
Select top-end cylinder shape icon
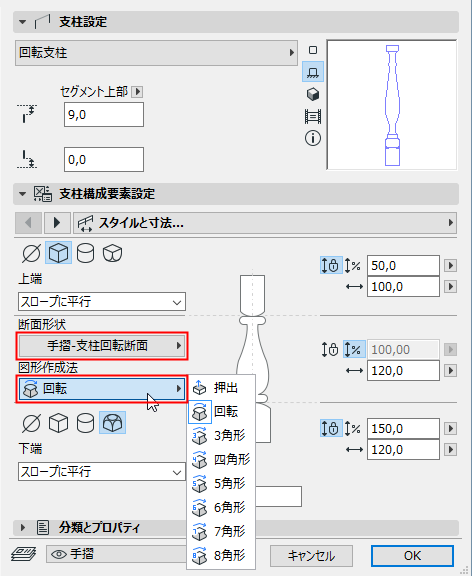(85, 253)
